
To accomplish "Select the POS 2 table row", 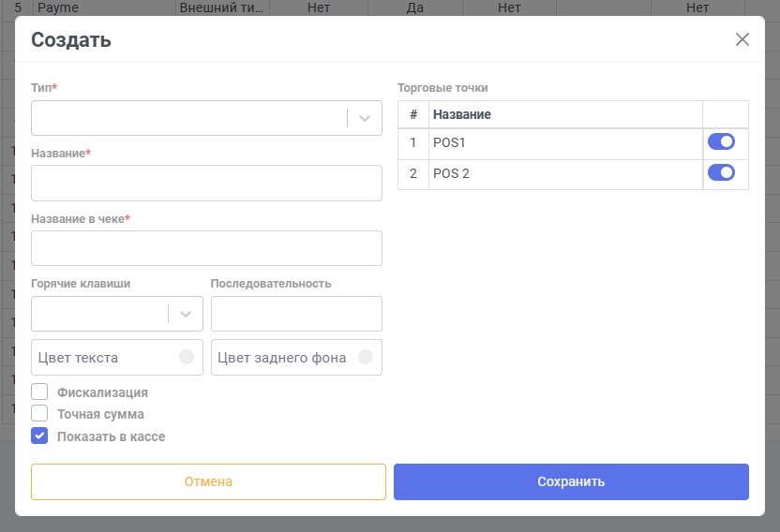I will tap(573, 174).
